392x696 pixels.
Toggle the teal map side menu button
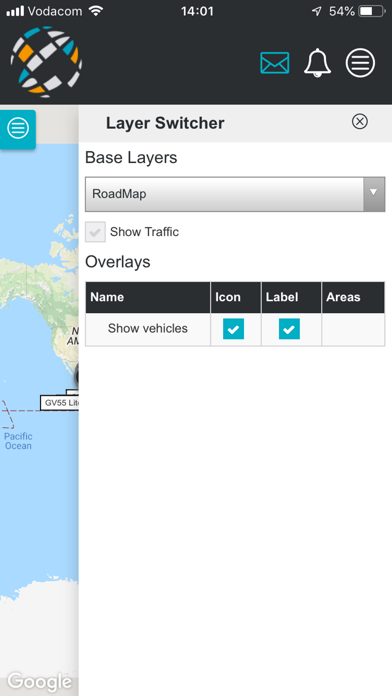pyautogui.click(x=18, y=129)
